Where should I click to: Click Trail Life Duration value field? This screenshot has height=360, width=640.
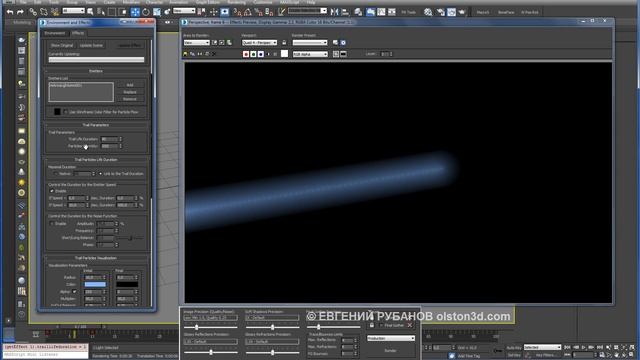pyautogui.click(x=109, y=139)
